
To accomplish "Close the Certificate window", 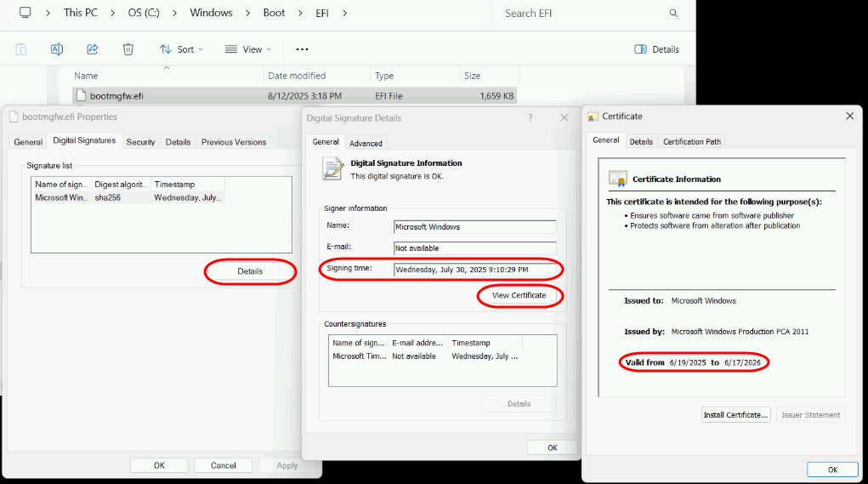I will point(850,116).
